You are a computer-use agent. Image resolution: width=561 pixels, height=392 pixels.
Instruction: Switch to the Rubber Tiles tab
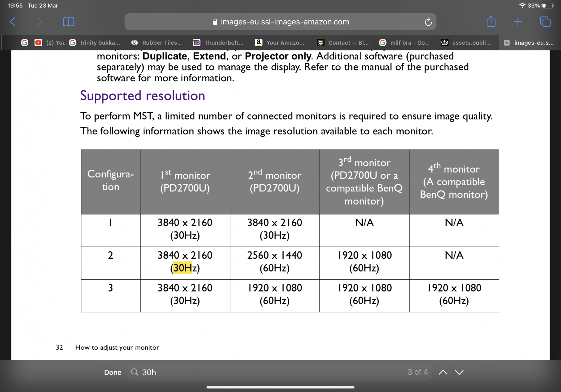point(158,43)
